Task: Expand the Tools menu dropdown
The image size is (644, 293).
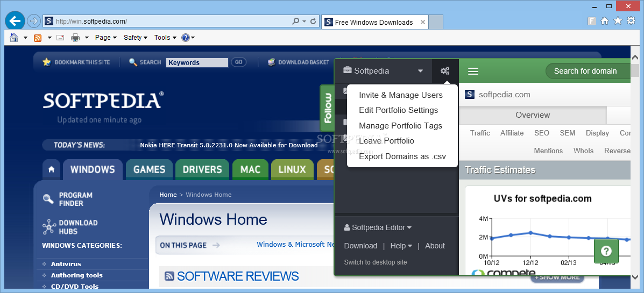Action: point(166,37)
